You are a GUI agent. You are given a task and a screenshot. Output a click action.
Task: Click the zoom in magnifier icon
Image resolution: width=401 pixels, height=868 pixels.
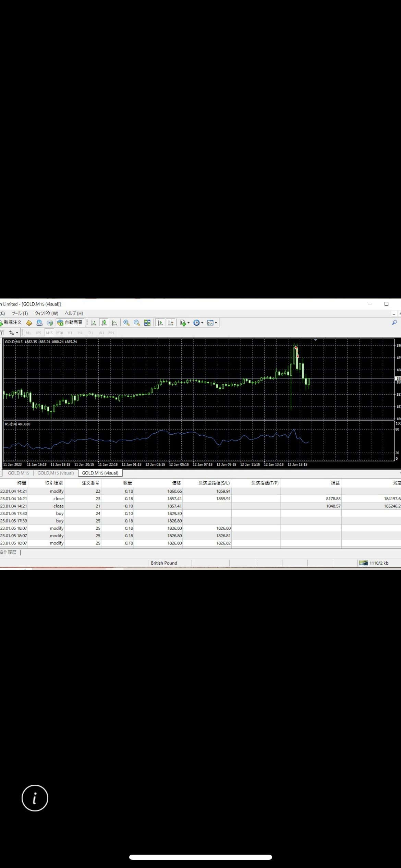click(x=126, y=323)
